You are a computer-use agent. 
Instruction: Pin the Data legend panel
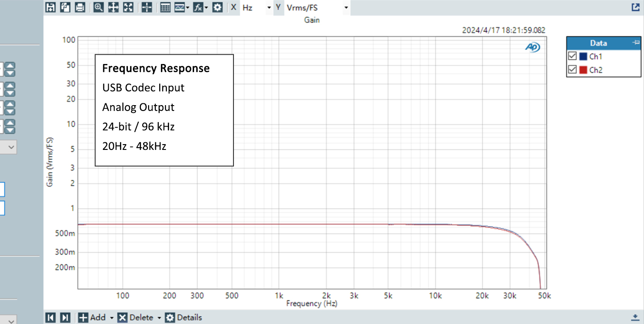[x=635, y=43]
